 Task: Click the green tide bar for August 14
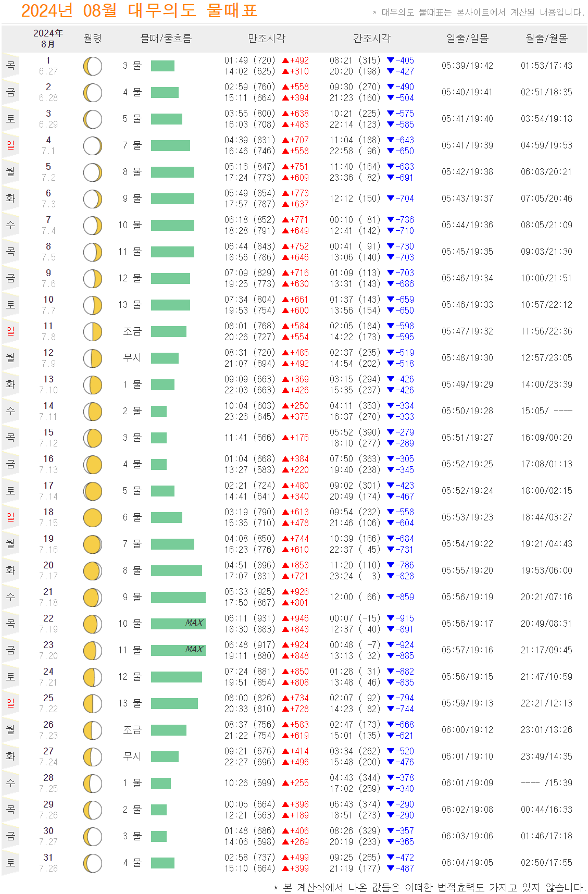(159, 411)
